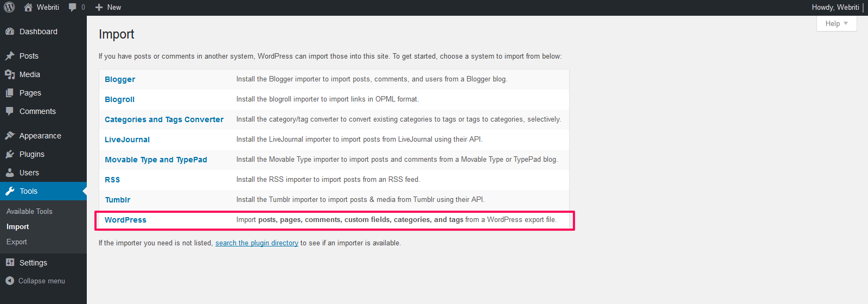Select the Import submenu item

(18, 226)
